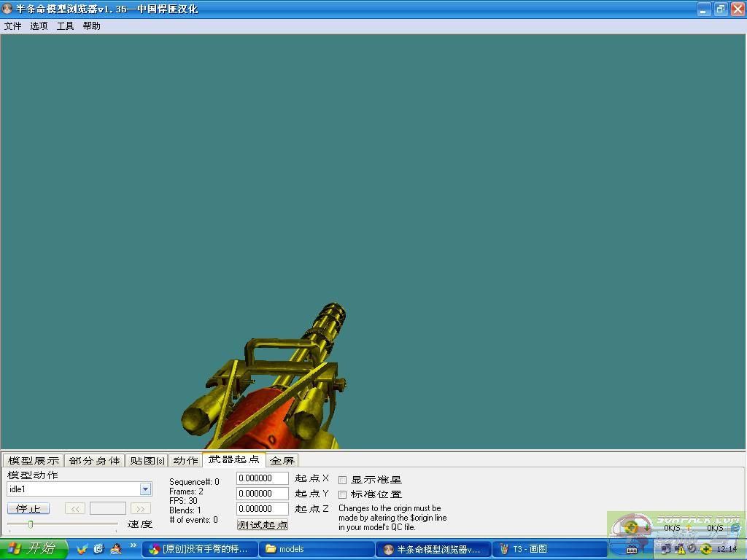The image size is (747, 560).
Task: Click the butterfly quick launch icon
Action: click(x=82, y=549)
